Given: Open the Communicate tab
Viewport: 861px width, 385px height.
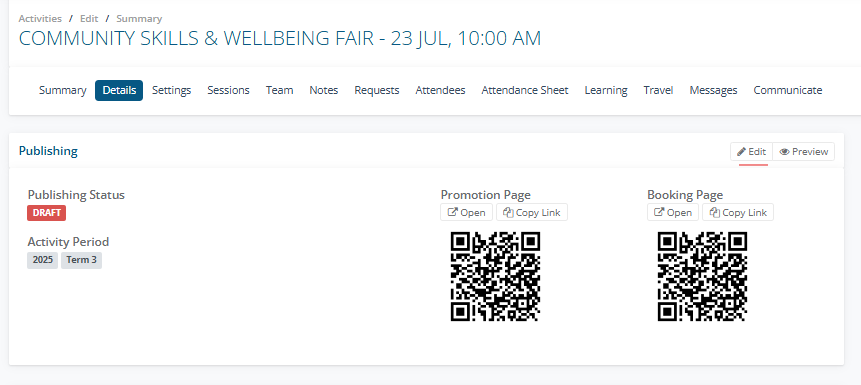Looking at the screenshot, I should click(x=787, y=90).
